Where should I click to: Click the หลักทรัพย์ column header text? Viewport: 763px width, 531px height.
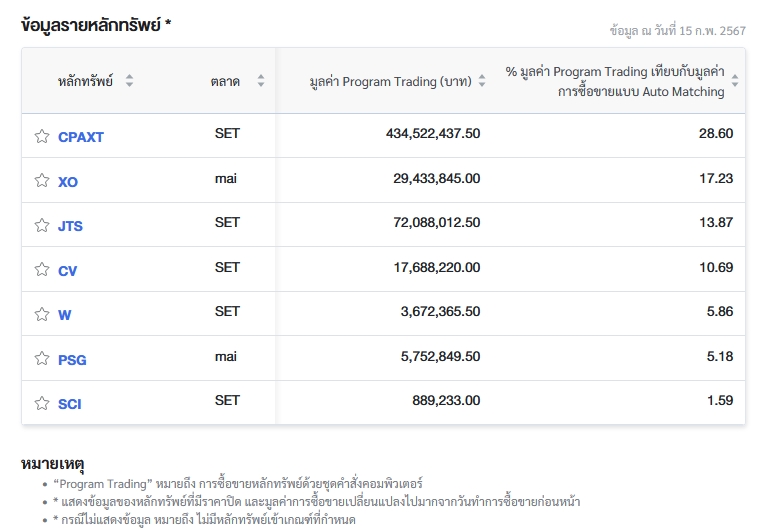(85, 81)
